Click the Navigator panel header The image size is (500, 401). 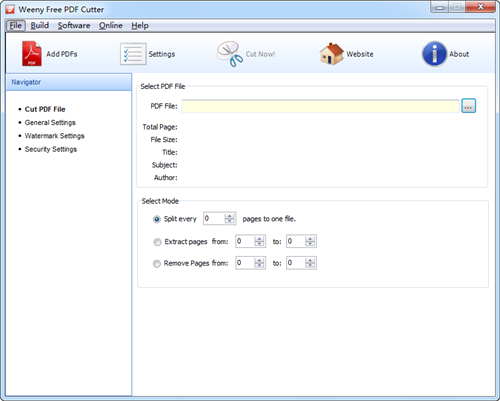[69, 82]
